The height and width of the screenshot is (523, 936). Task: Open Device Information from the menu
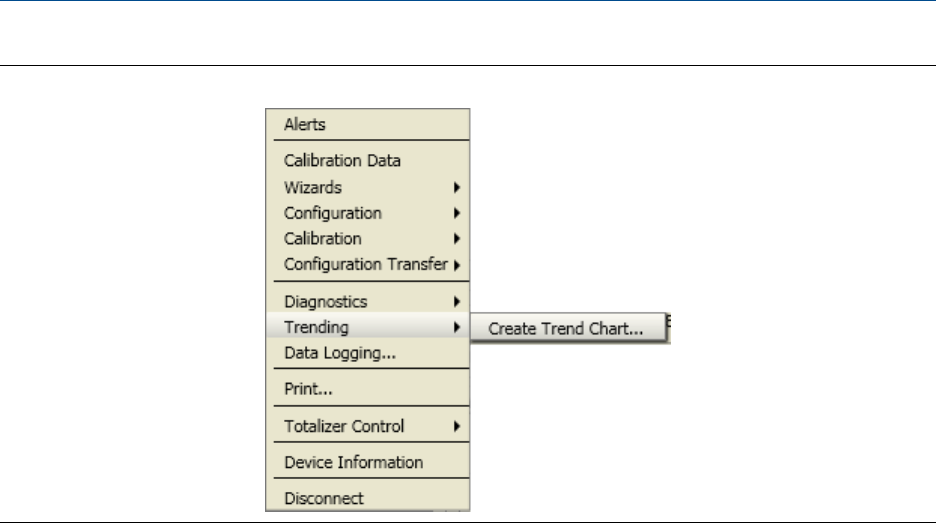coord(353,462)
